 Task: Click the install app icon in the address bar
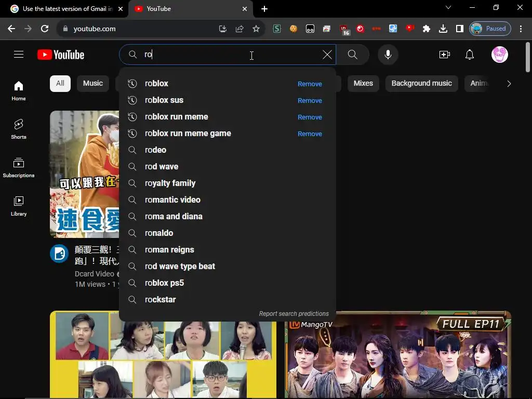[222, 29]
